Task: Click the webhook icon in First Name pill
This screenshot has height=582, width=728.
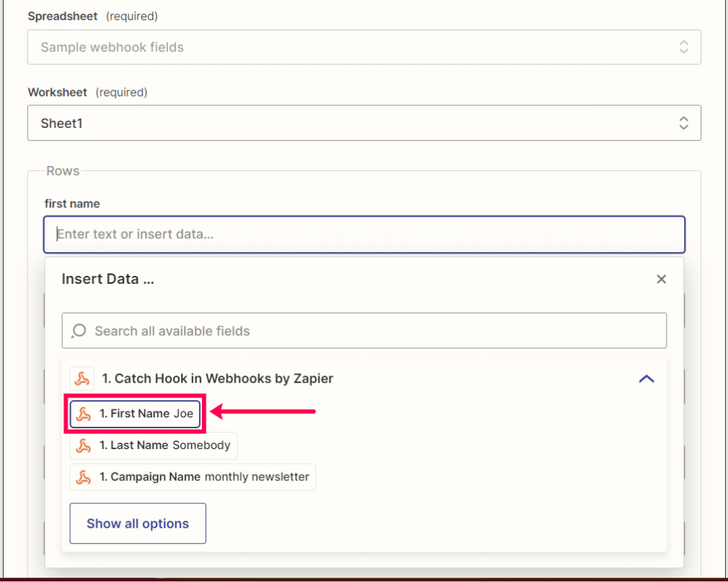Action: (x=84, y=413)
